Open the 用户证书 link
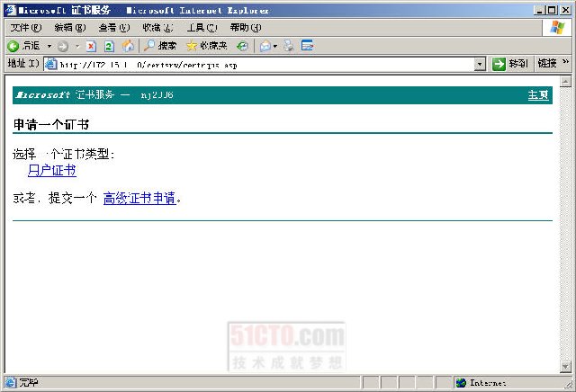Screen dimensions: 576x392 click(51, 171)
